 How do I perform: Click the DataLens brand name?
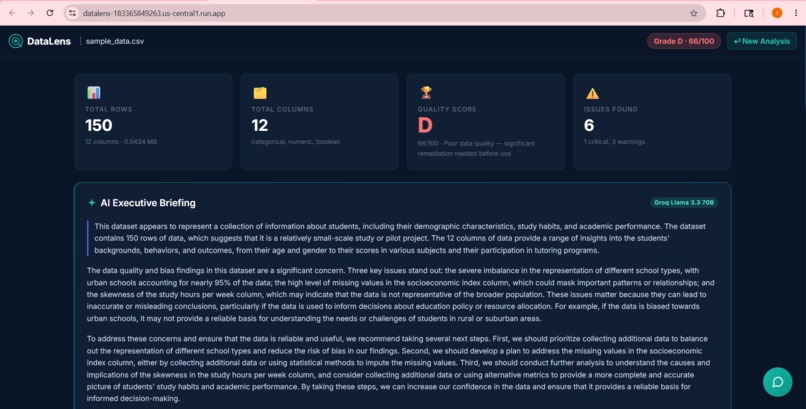pos(49,41)
